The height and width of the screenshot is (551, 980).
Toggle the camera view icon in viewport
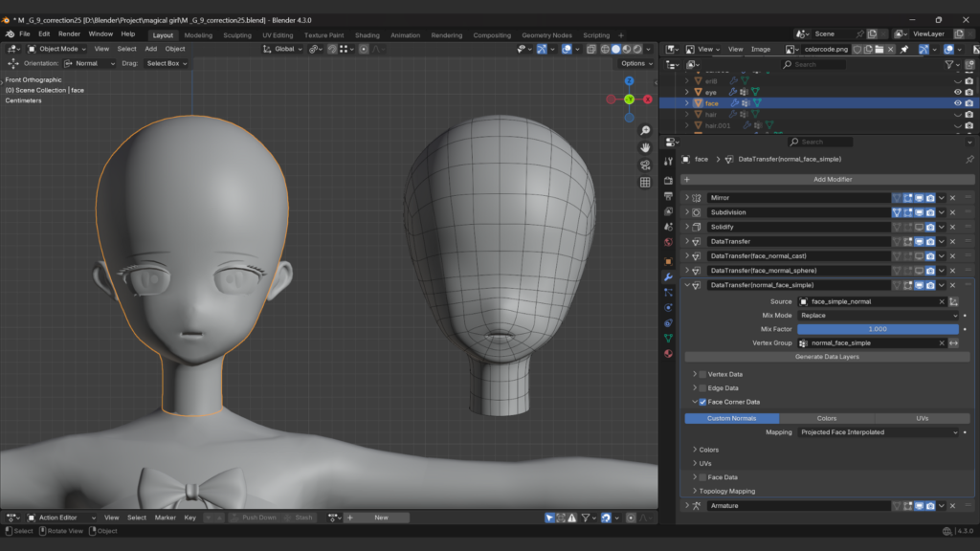click(x=645, y=165)
